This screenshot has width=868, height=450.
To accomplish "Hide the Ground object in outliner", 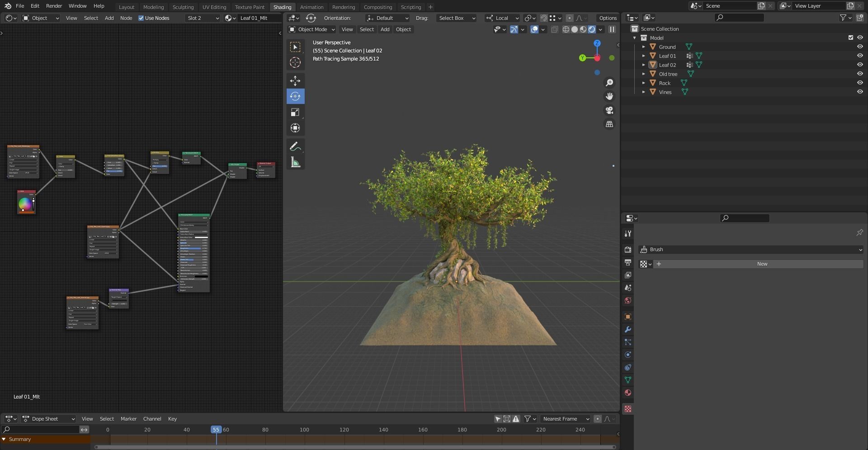I will click(x=859, y=47).
